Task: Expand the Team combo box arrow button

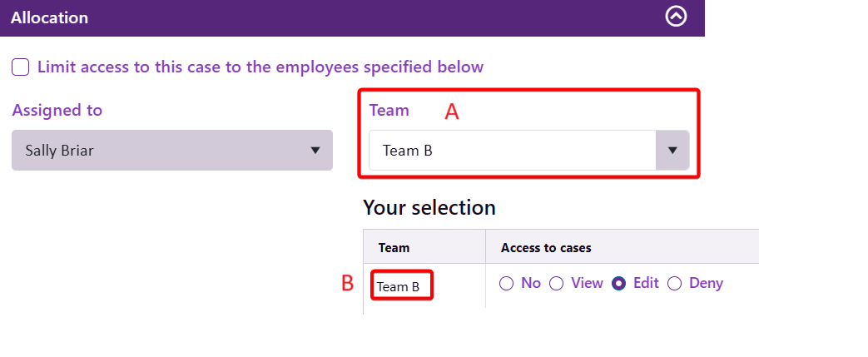Action: pyautogui.click(x=672, y=151)
